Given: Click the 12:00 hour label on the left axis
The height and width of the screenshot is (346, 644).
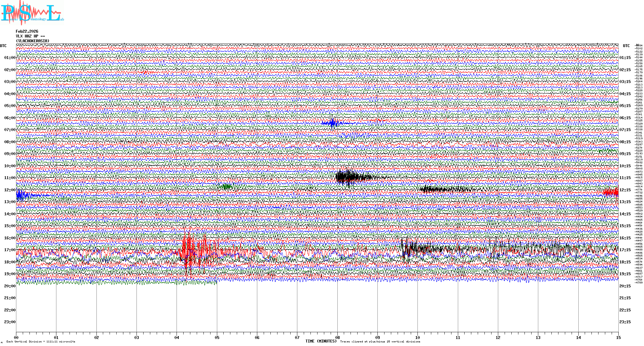Looking at the screenshot, I should coord(10,190).
